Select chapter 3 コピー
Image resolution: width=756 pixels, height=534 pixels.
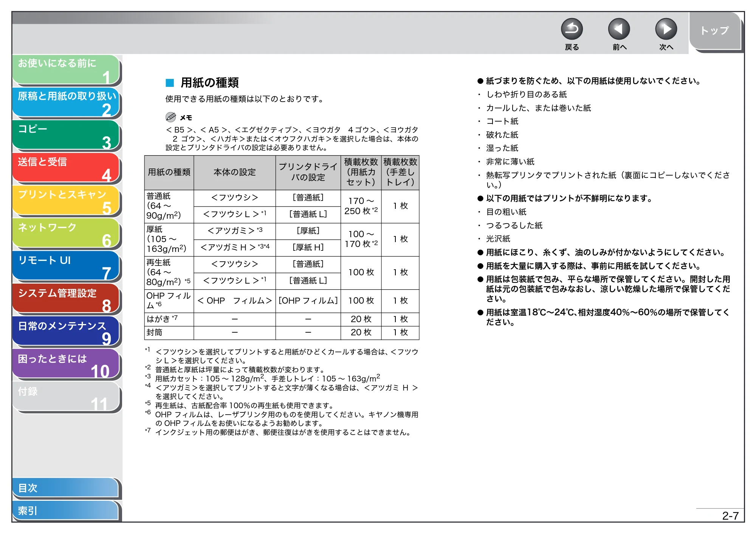[66, 135]
